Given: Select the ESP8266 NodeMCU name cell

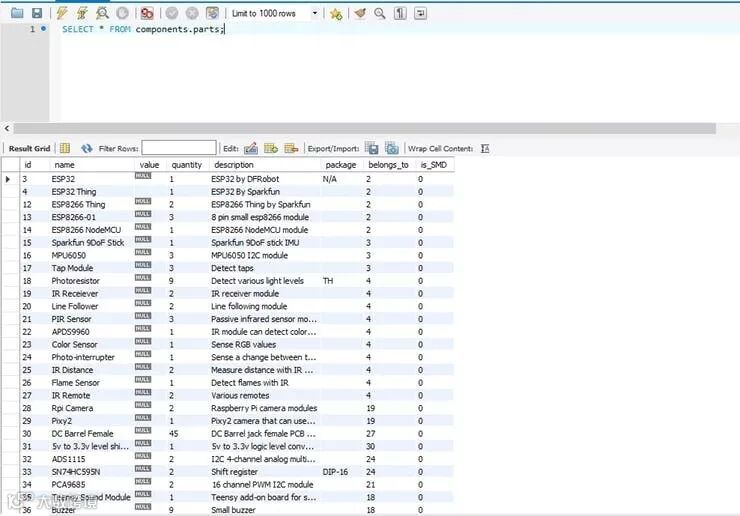Looking at the screenshot, I should [x=86, y=230].
